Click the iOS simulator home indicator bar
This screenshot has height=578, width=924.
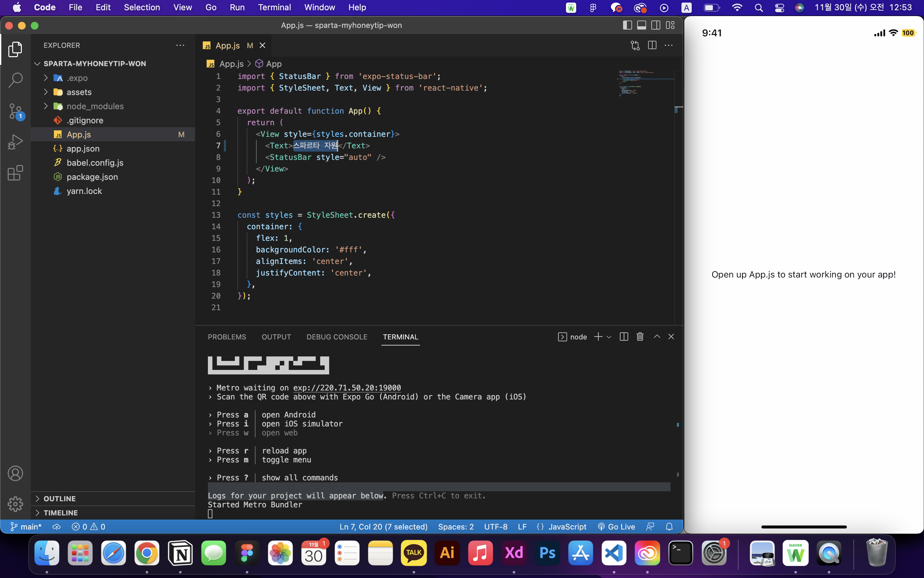coord(804,527)
